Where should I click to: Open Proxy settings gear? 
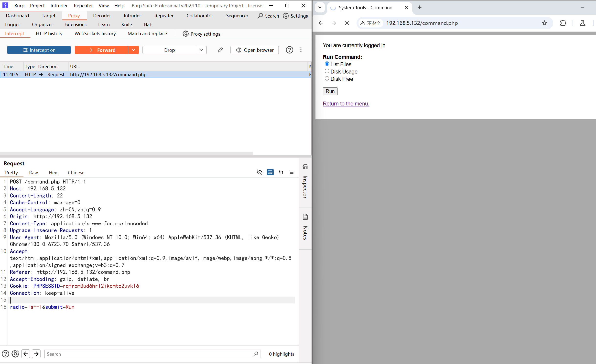coord(186,34)
